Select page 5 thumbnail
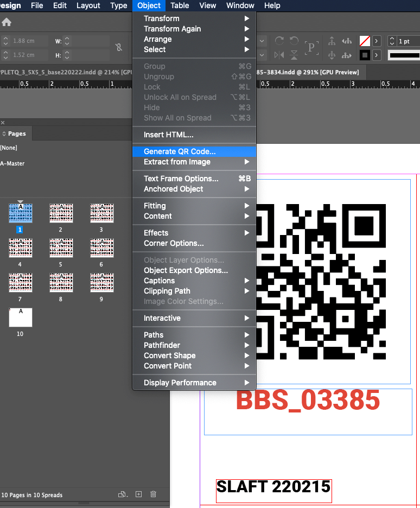This screenshot has width=420, height=508. click(61, 248)
